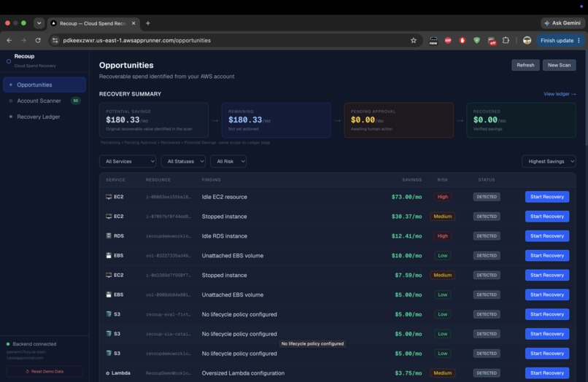588x382 pixels.
Task: Click the S3 bucket icon for recoup-eval row
Action: [109, 314]
